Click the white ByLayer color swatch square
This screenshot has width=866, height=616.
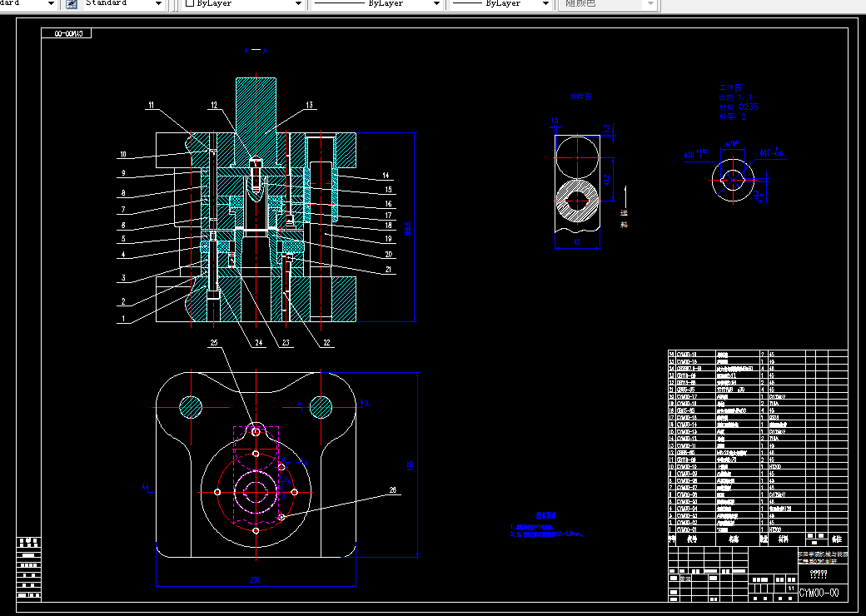[x=190, y=3]
